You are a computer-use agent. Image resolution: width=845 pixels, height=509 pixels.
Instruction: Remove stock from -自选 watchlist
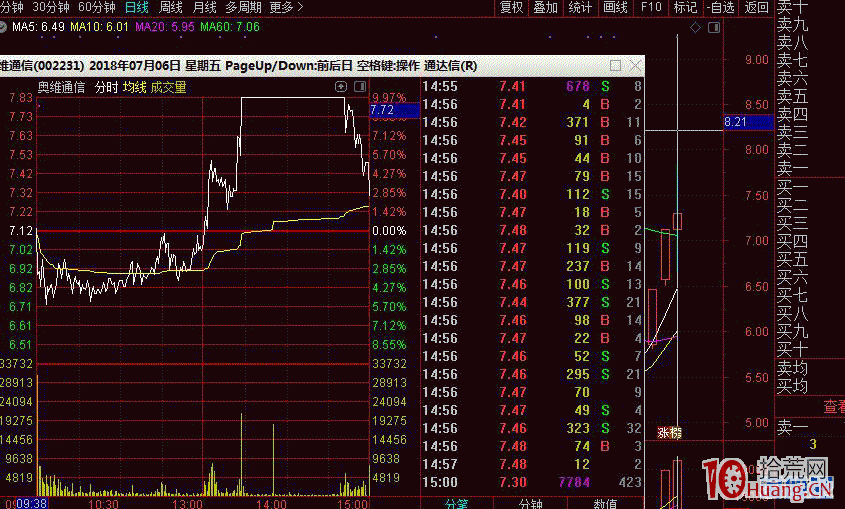(721, 7)
